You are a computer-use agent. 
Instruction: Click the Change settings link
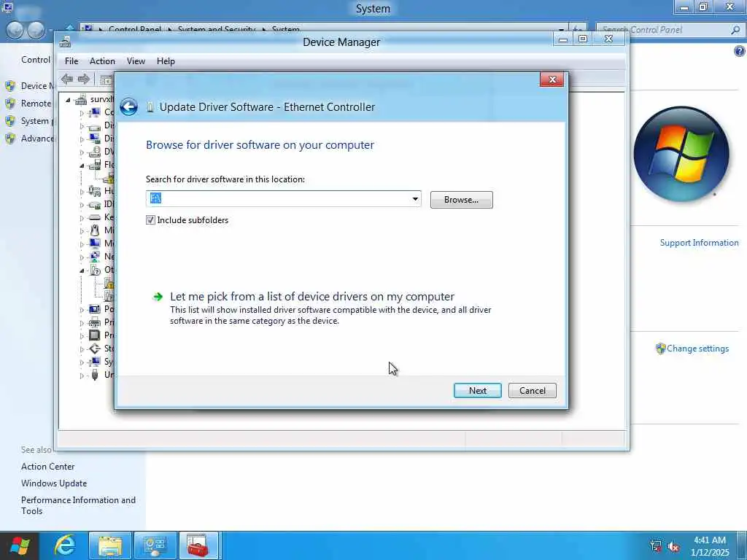tap(697, 349)
